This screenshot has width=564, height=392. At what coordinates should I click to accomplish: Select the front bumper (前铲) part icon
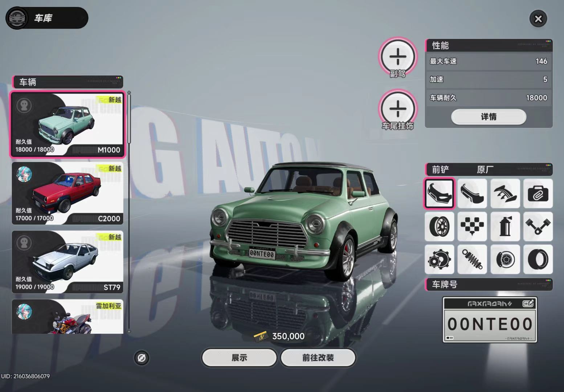(439, 193)
